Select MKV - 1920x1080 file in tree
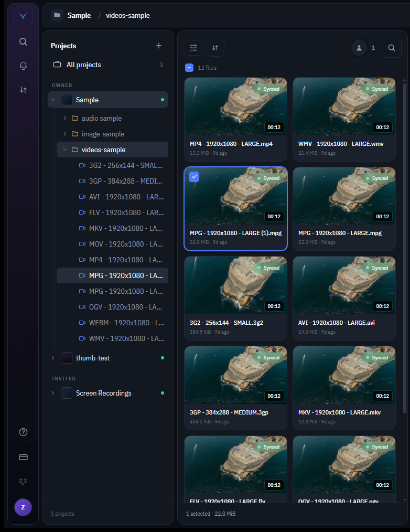 112,228
